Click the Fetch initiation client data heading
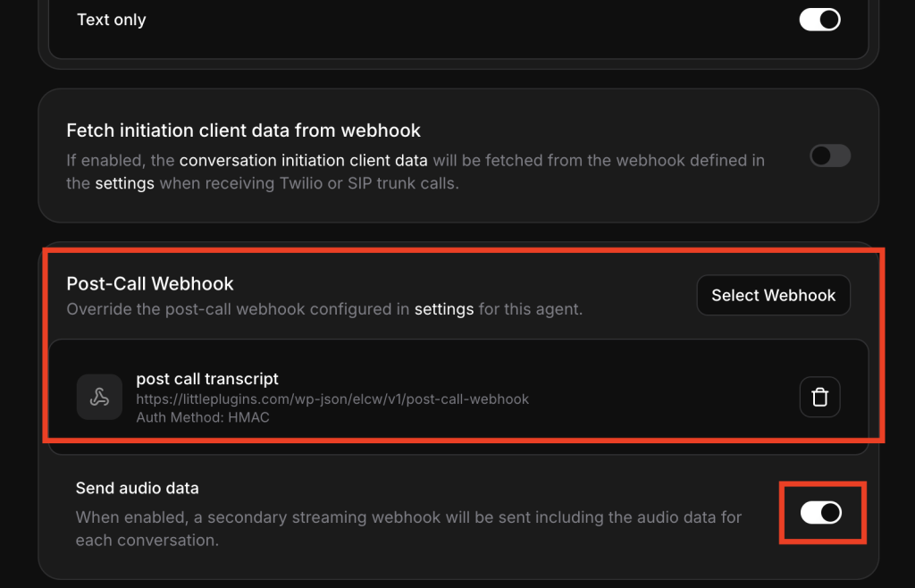 click(243, 130)
